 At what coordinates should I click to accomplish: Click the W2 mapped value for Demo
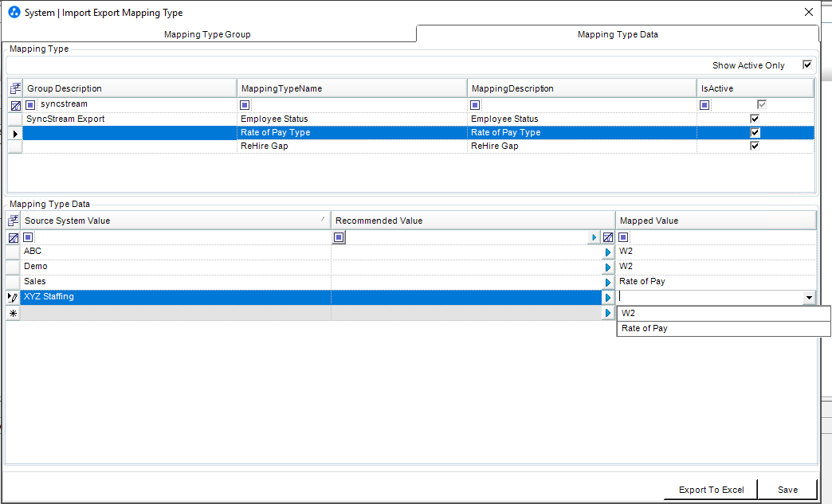pyautogui.click(x=716, y=267)
